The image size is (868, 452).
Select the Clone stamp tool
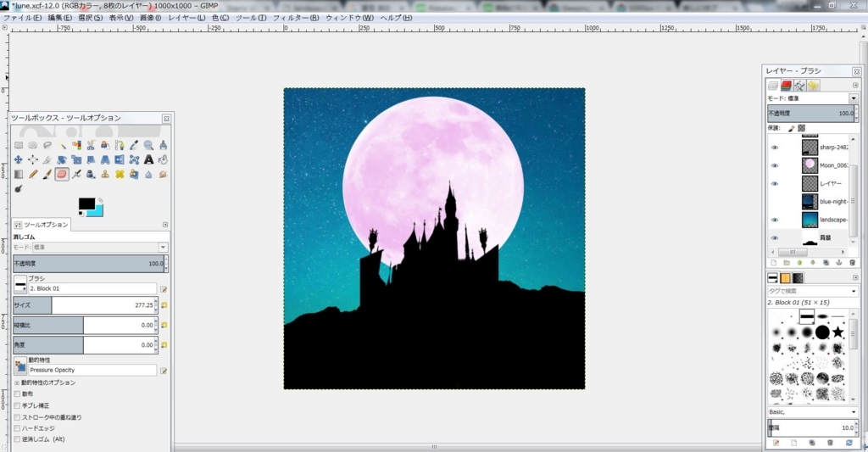pos(105,174)
